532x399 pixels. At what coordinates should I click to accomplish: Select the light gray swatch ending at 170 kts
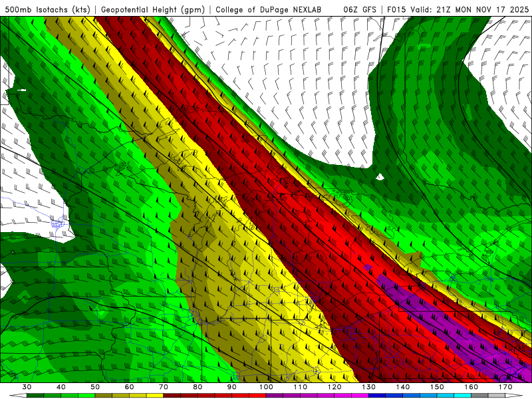[497, 396]
